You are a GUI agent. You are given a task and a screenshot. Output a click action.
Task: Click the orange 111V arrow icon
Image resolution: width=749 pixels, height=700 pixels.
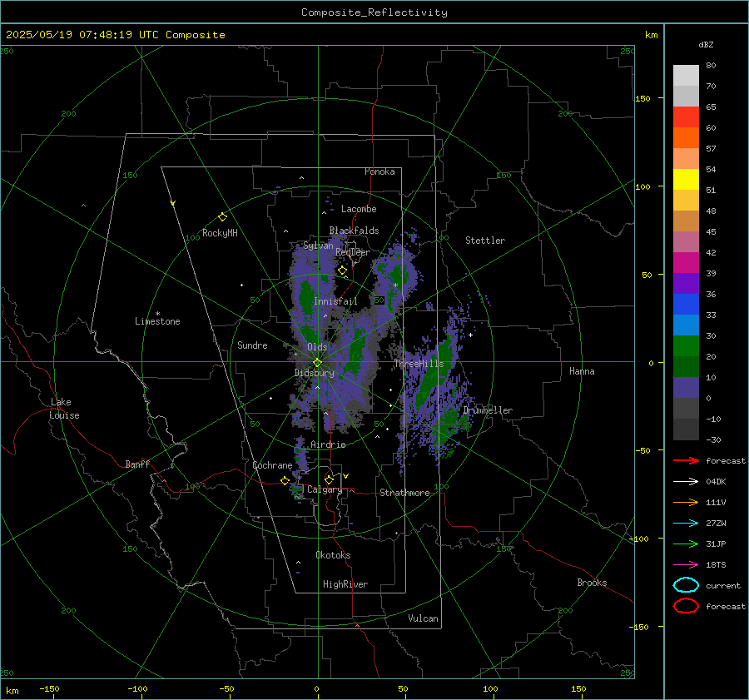pos(686,502)
